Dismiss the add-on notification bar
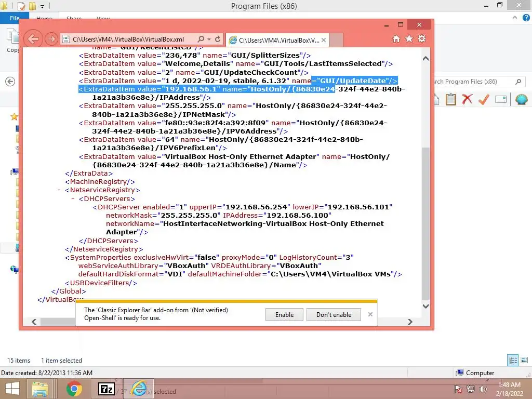The height and width of the screenshot is (399, 532). [x=370, y=314]
